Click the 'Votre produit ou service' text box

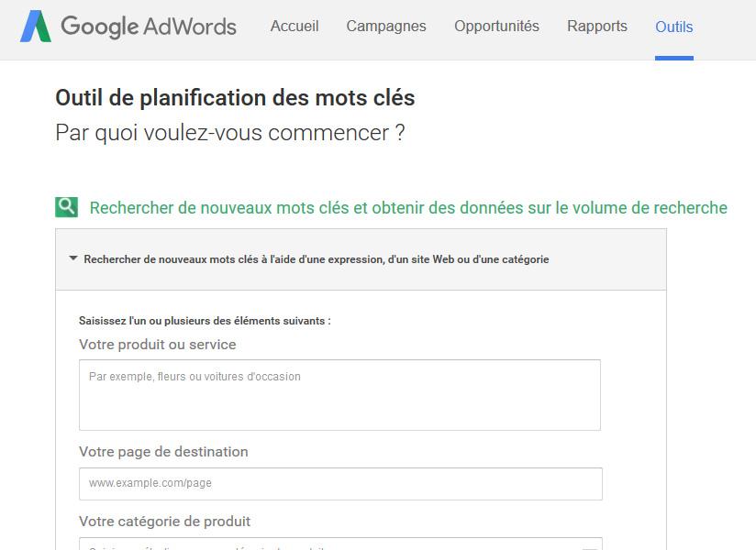339,395
